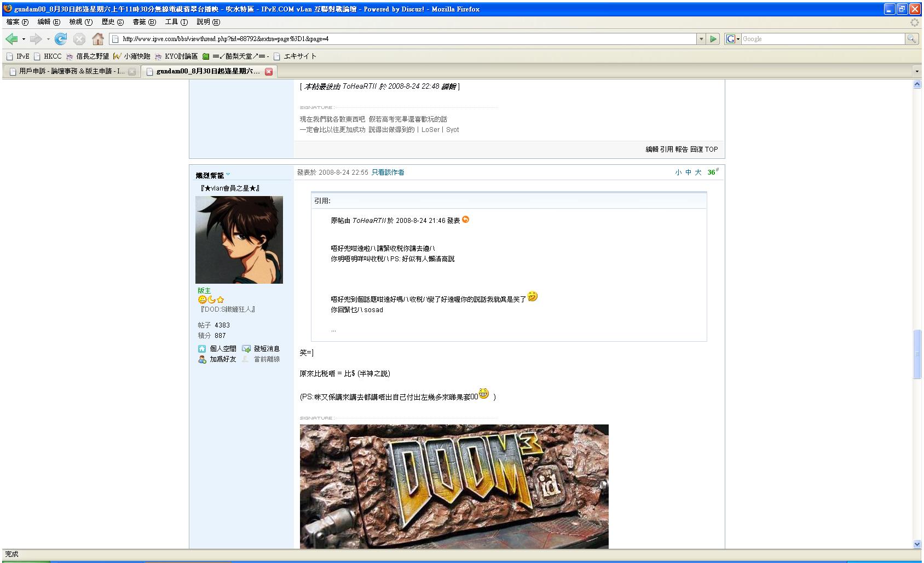Go back with the green Back arrow
The width and height of the screenshot is (924, 563).
(11, 39)
